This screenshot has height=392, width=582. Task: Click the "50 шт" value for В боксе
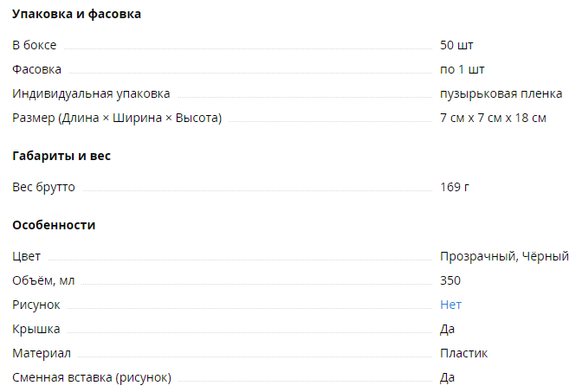tap(456, 45)
